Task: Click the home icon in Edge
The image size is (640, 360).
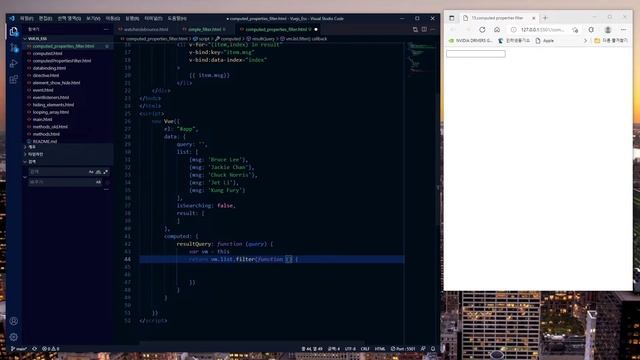Action: (x=497, y=30)
